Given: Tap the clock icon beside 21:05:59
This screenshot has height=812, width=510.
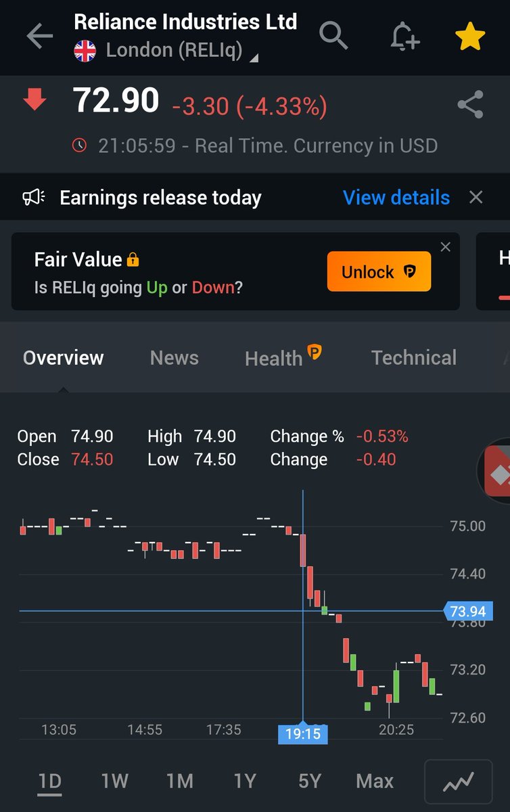Looking at the screenshot, I should pyautogui.click(x=79, y=145).
